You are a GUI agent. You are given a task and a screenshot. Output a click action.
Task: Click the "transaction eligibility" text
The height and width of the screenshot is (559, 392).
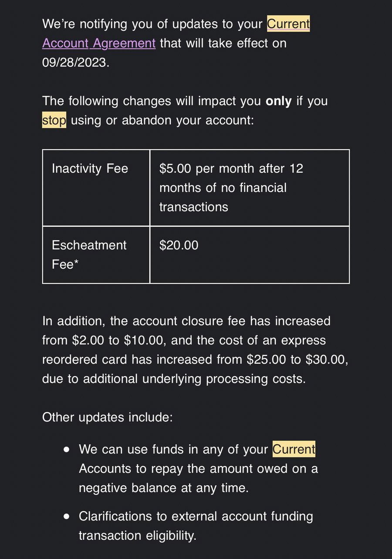tap(138, 535)
